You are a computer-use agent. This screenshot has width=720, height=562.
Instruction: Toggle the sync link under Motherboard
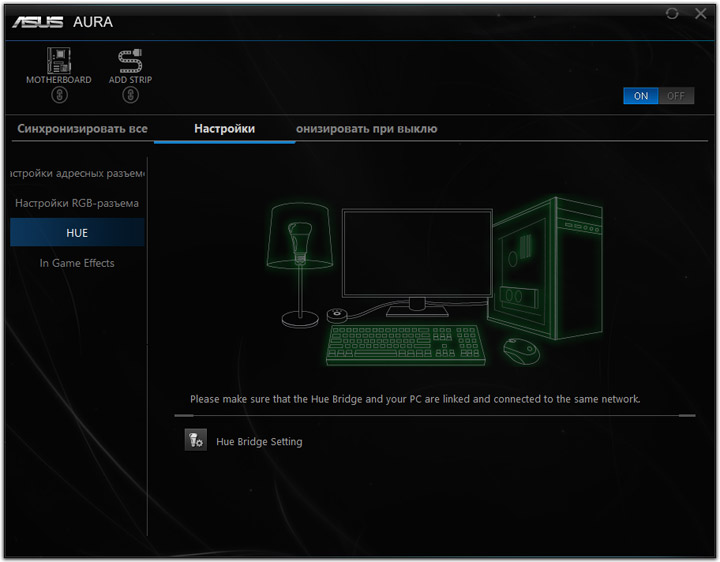[59, 96]
